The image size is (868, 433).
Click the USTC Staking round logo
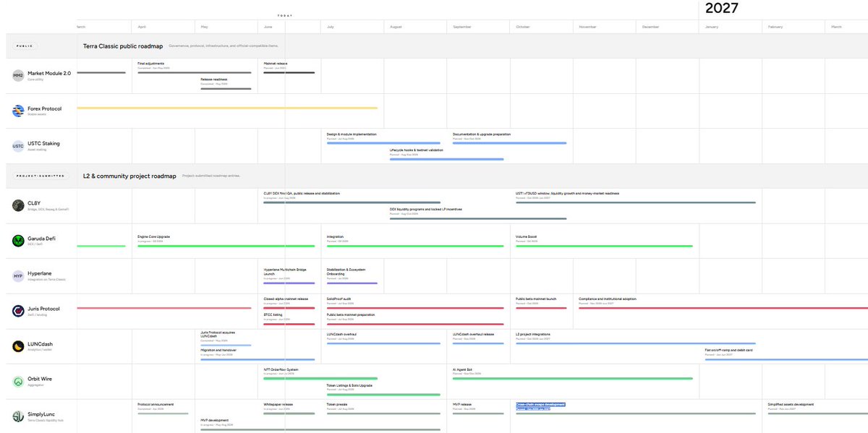[x=18, y=146]
